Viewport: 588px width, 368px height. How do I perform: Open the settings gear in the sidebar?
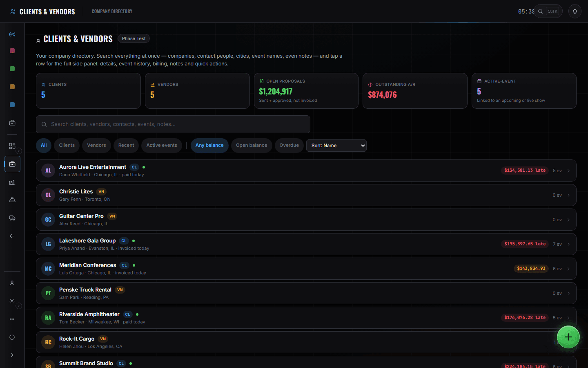tap(12, 301)
